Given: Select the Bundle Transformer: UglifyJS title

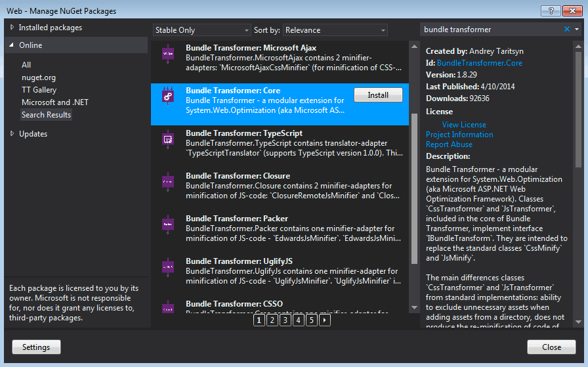Looking at the screenshot, I should (239, 261).
